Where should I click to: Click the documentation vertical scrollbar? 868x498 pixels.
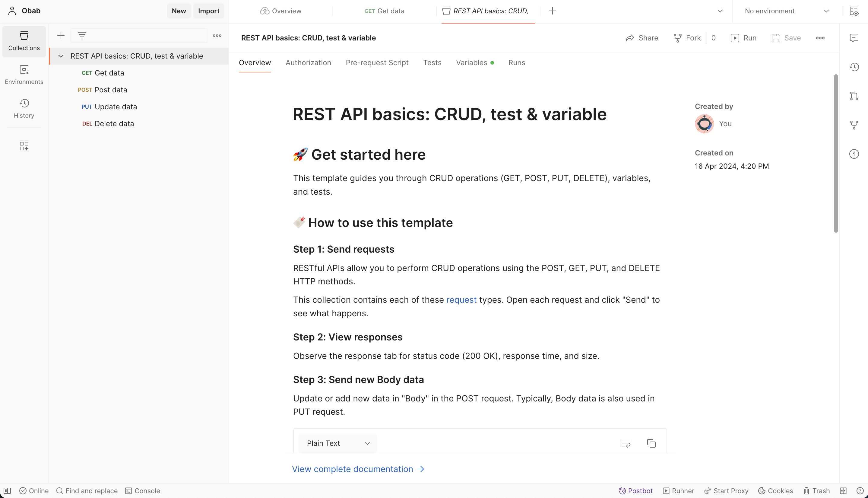(x=836, y=154)
